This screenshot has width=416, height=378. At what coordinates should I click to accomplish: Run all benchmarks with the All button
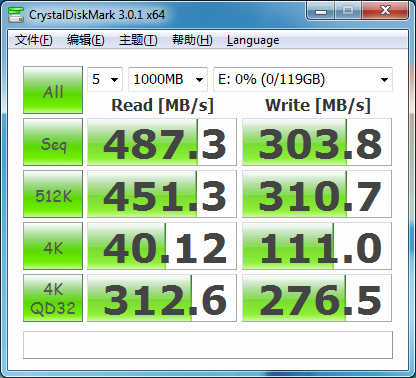(x=53, y=90)
